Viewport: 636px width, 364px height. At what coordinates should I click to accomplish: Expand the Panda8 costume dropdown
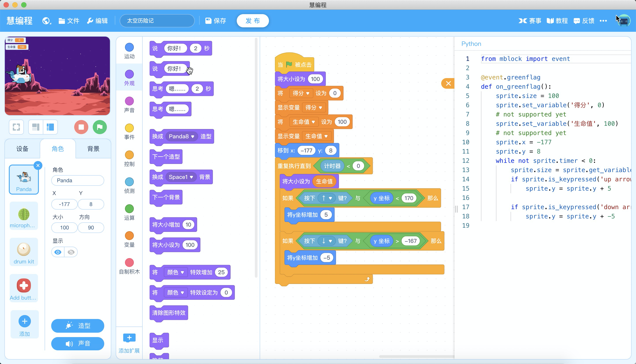193,137
